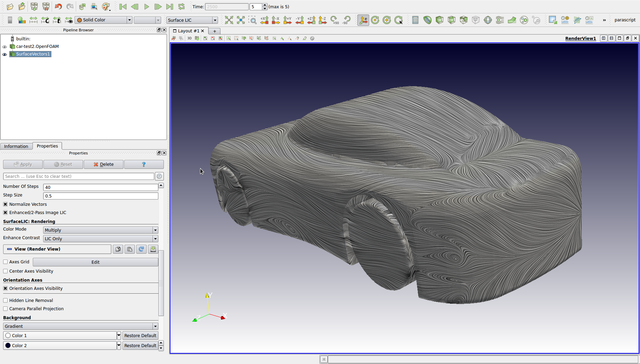640x364 pixels.
Task: Disable Orientation Axes Visibility
Action: tap(6, 288)
